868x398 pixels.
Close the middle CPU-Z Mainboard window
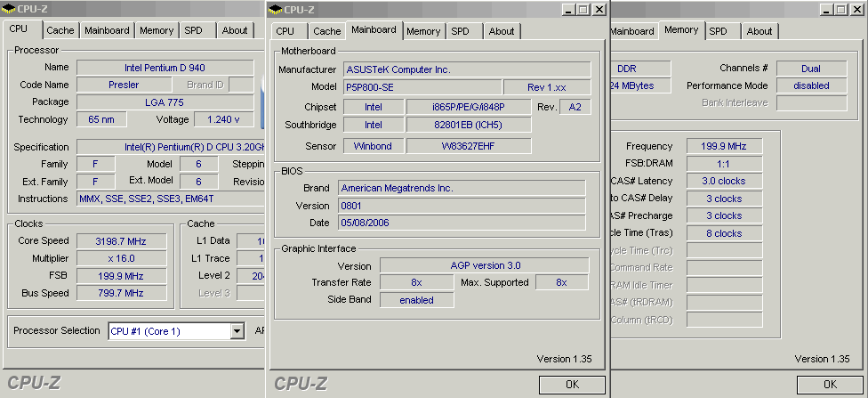point(599,10)
